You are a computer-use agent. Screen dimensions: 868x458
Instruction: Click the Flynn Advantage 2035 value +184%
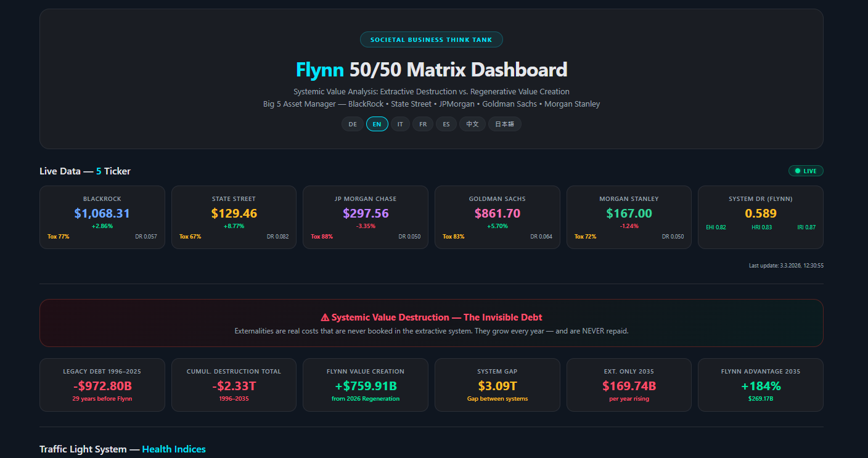[761, 386]
